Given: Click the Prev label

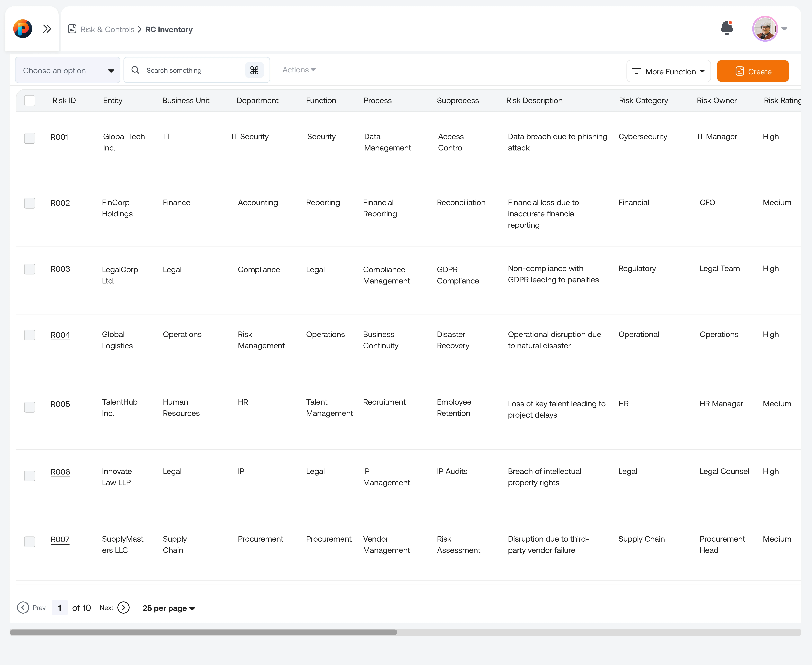Looking at the screenshot, I should point(39,608).
